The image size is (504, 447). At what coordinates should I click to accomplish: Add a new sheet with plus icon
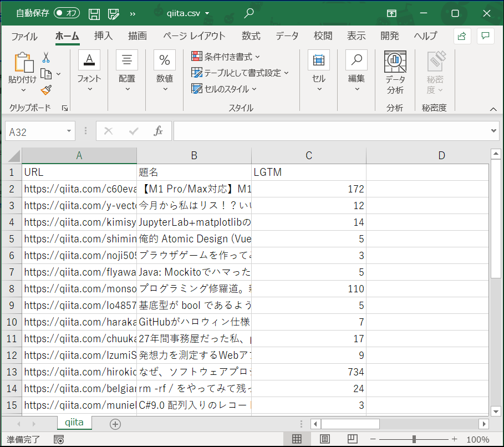click(x=115, y=424)
